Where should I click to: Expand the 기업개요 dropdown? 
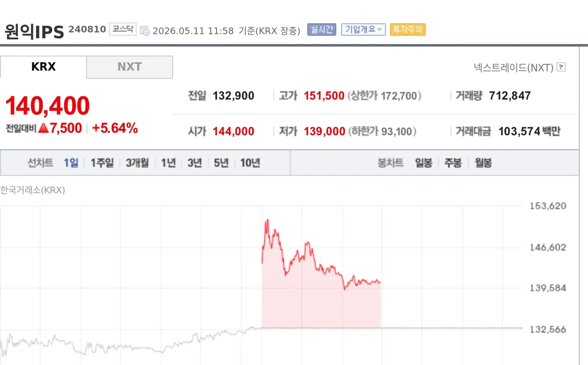(364, 29)
